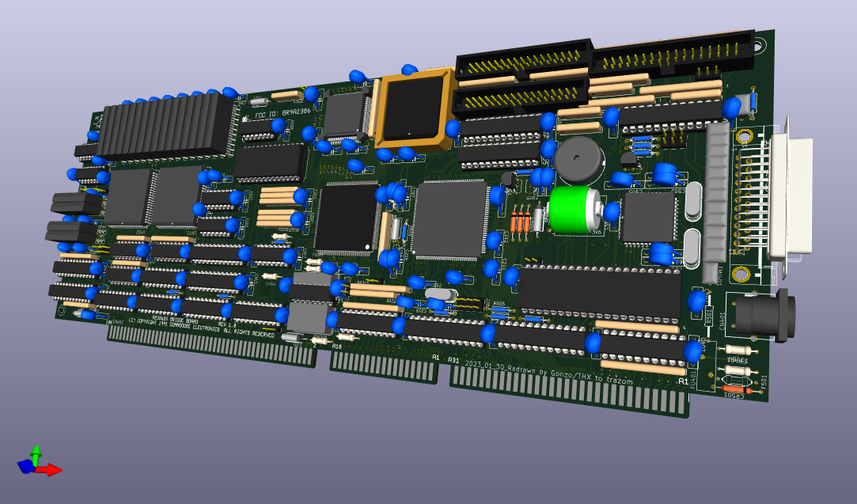Click the green Y-axis arrow on gizmo

point(36,452)
